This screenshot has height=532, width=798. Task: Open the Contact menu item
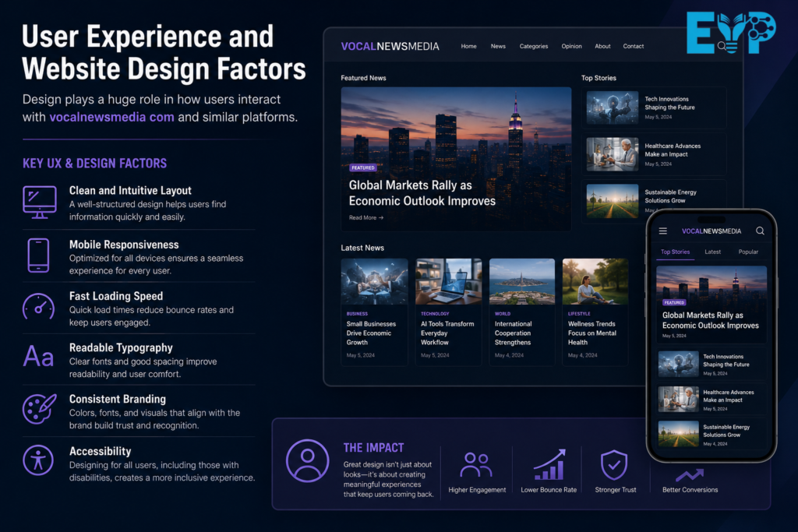(634, 46)
